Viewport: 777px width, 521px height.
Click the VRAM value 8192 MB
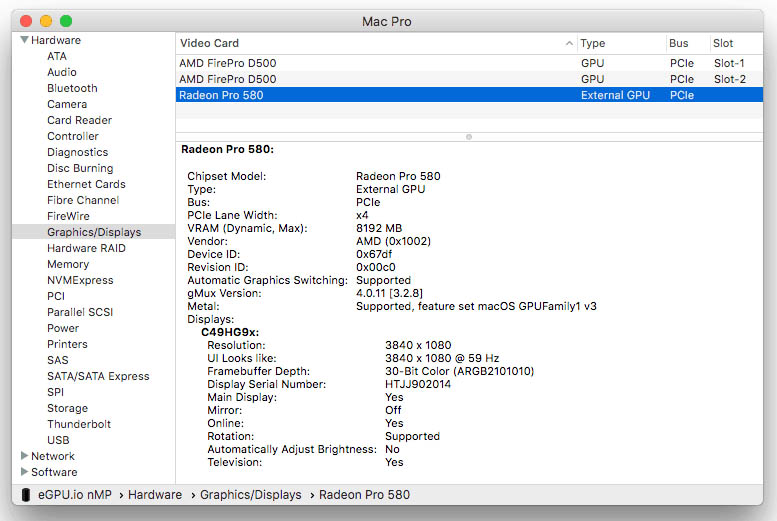tap(379, 228)
